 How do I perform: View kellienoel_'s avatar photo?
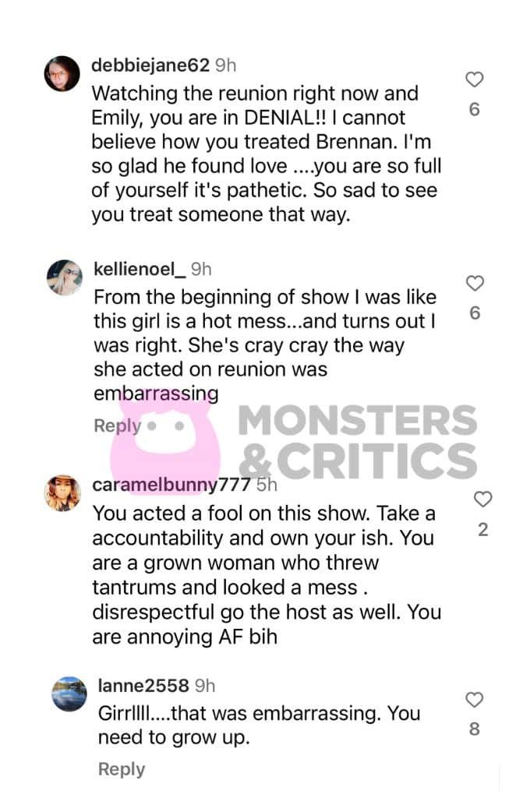(65, 277)
